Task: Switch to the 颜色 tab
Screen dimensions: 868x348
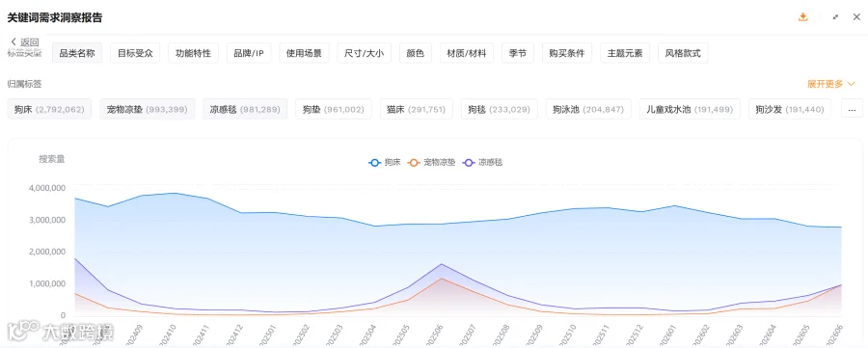Action: pyautogui.click(x=415, y=54)
